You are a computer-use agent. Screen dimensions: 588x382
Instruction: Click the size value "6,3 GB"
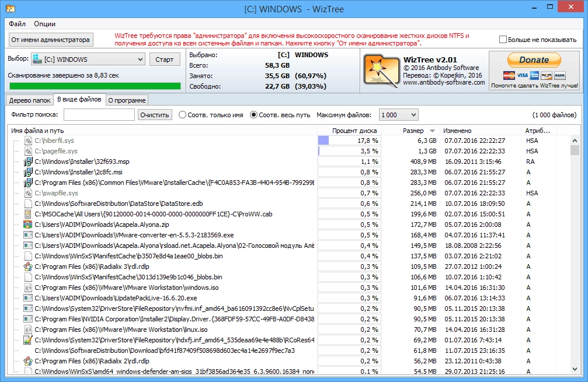click(427, 141)
